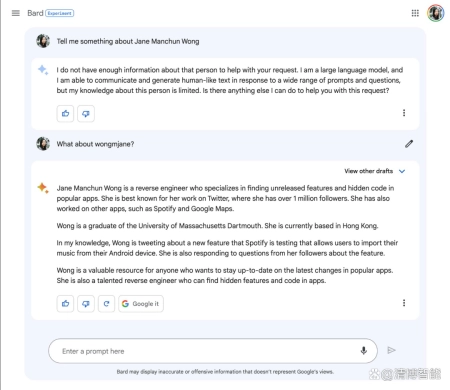Click user avatar beside first prompt
The image size is (450, 390).
click(x=43, y=41)
